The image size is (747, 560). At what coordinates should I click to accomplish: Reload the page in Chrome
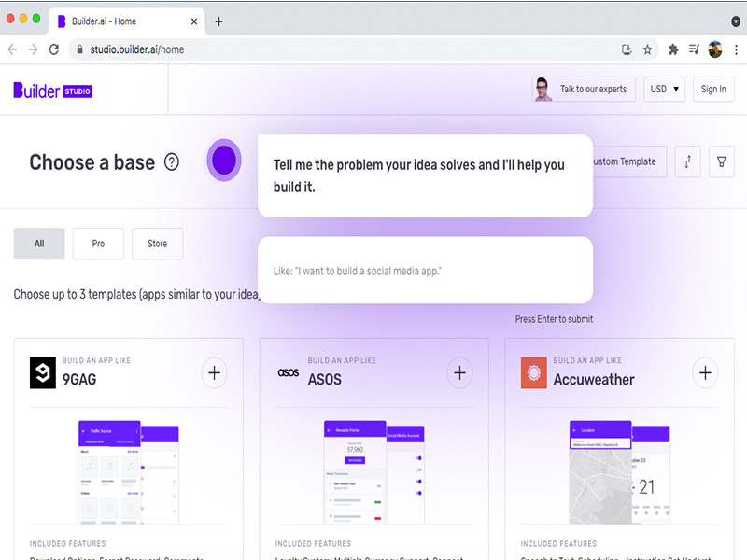point(54,49)
